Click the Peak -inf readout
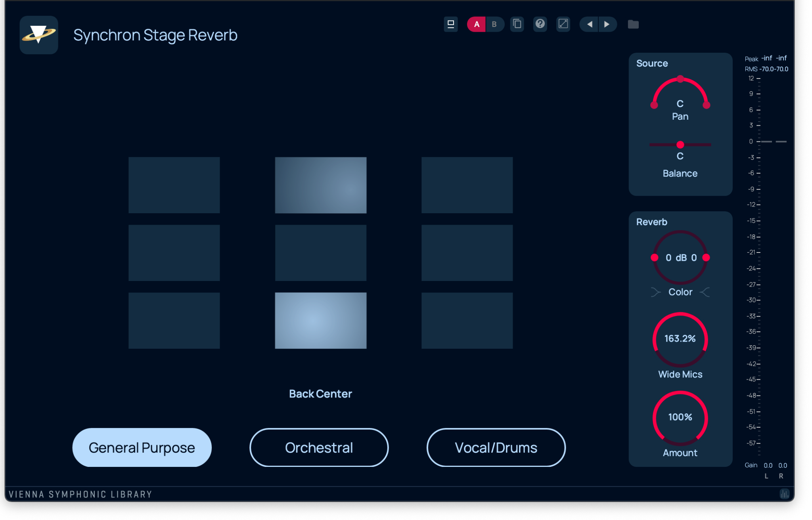This screenshot has height=520, width=812. point(774,58)
